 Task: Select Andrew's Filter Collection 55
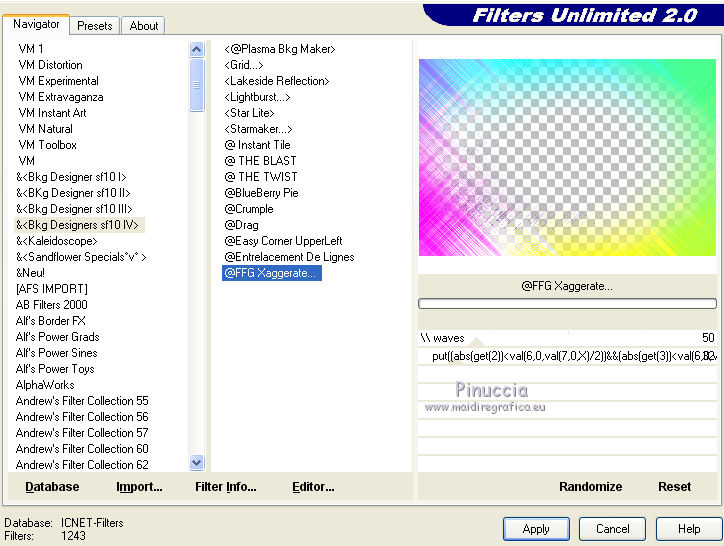pos(82,400)
